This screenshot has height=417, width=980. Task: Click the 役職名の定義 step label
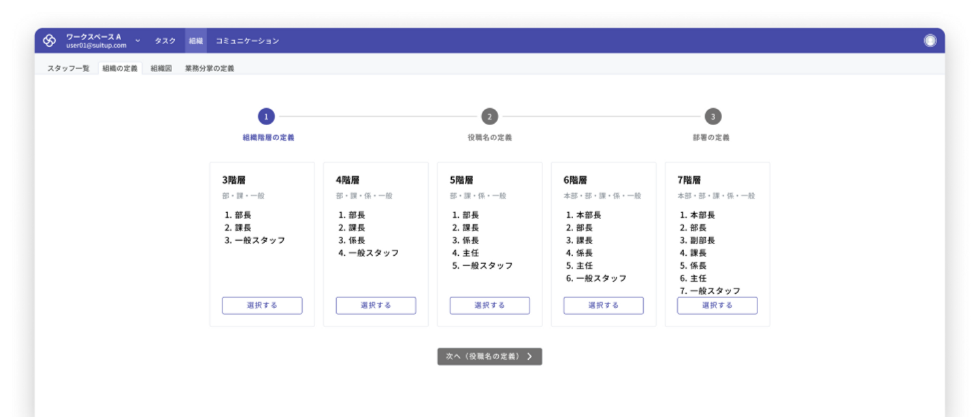(489, 137)
